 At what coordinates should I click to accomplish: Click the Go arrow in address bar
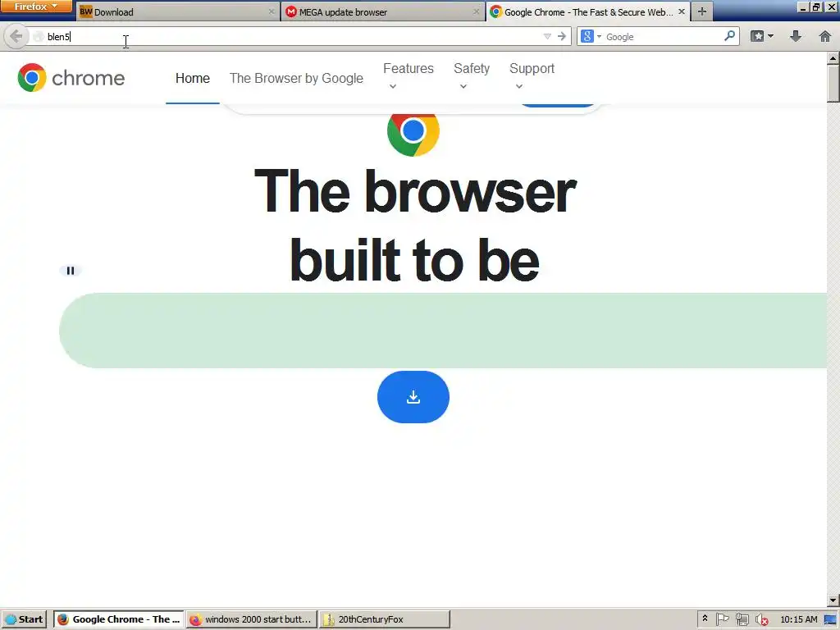click(x=561, y=36)
